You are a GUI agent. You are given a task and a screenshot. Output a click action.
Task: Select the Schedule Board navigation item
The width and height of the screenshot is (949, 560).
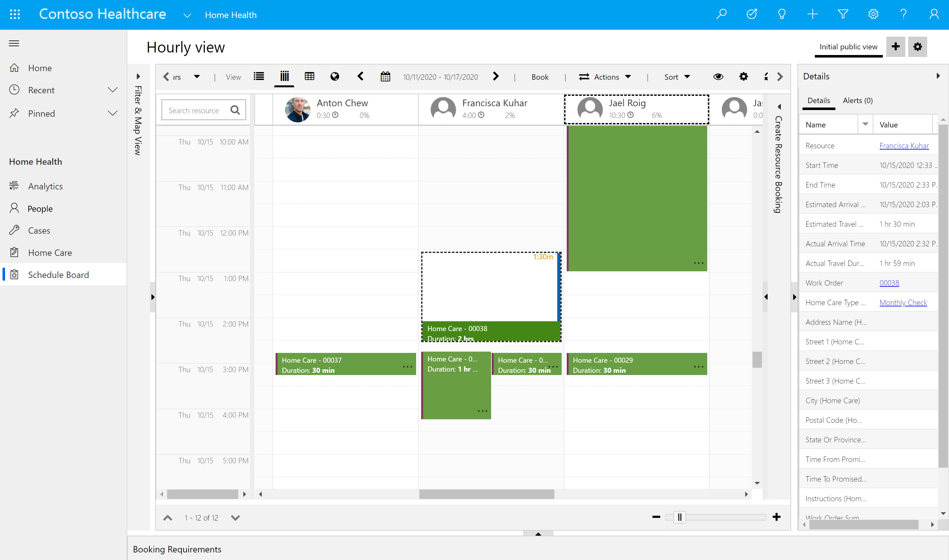[58, 274]
